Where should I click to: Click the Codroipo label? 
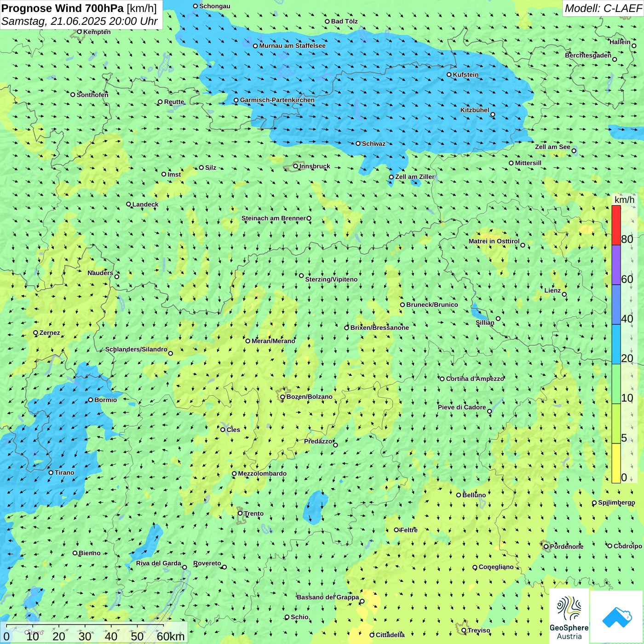coord(627,546)
